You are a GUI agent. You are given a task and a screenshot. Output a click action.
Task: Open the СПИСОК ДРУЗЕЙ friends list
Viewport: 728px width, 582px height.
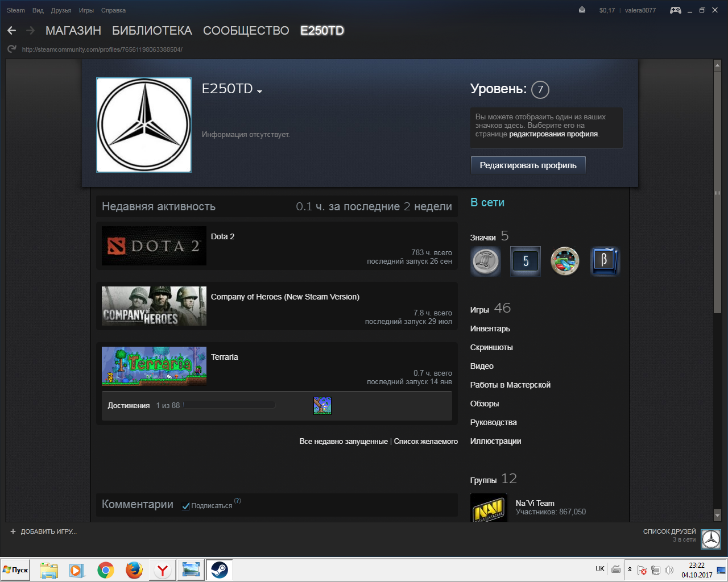click(669, 531)
